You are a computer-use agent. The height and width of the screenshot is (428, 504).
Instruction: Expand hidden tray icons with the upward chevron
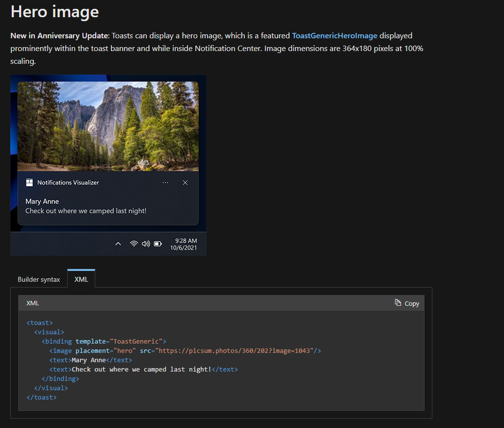118,243
